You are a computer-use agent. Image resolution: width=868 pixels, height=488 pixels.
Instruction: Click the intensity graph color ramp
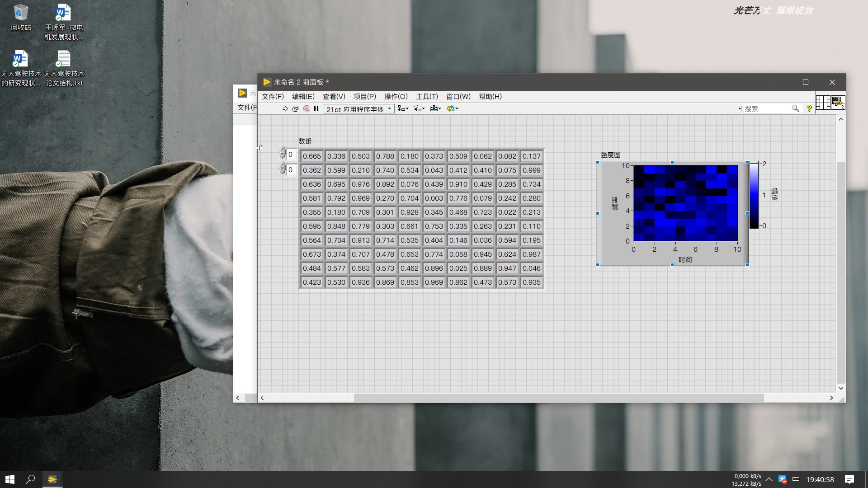(x=754, y=195)
